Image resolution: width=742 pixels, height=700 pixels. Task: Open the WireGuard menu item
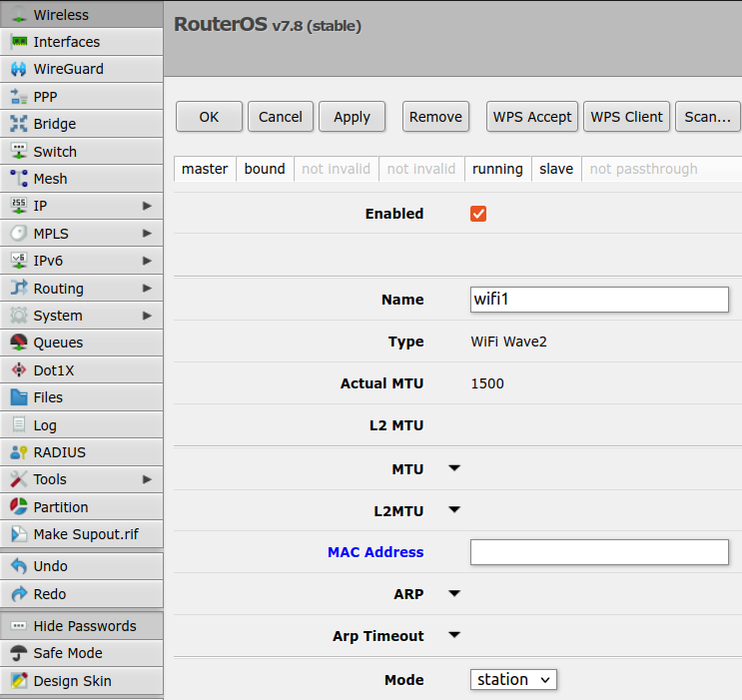coord(82,69)
